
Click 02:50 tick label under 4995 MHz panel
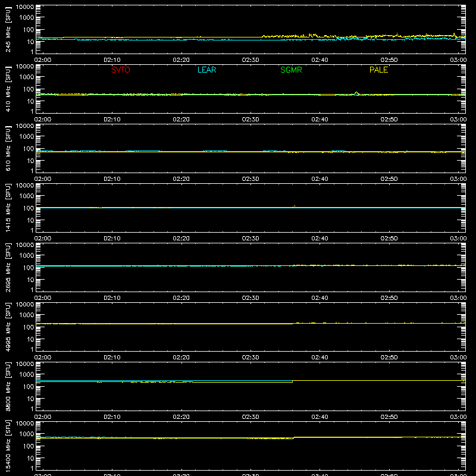point(389,358)
